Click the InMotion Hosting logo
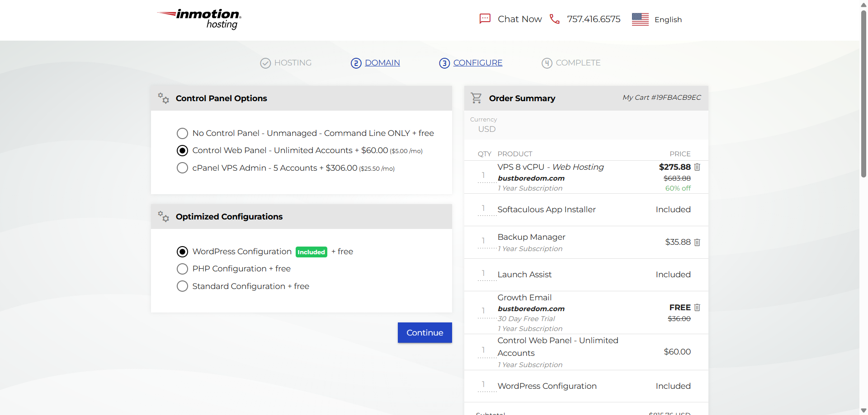Viewport: 868px width, 415px height. coord(199,19)
